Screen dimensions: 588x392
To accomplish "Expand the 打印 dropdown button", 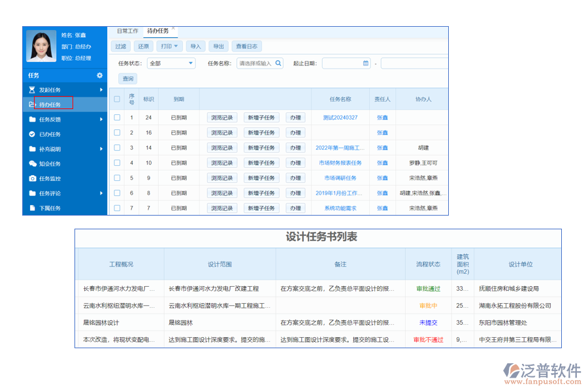I will click(x=169, y=46).
